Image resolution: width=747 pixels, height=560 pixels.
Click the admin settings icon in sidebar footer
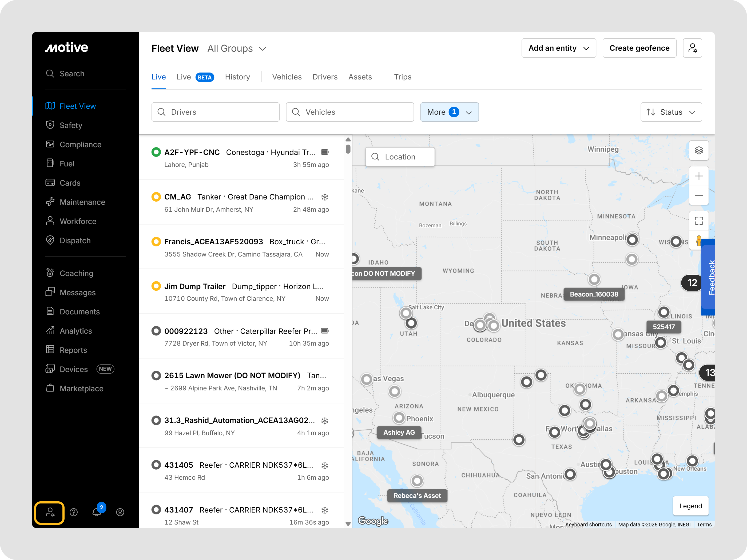(50, 512)
